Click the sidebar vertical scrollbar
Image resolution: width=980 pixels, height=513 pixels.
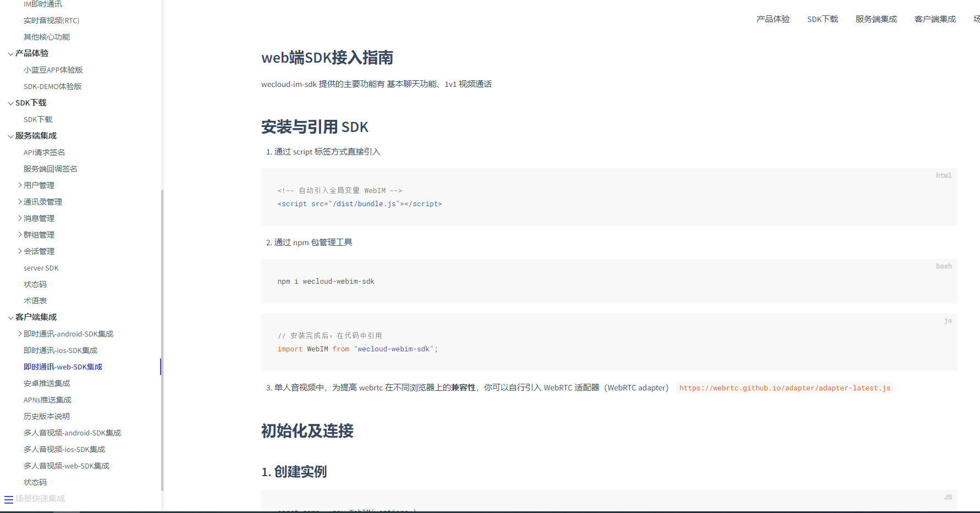(162, 340)
